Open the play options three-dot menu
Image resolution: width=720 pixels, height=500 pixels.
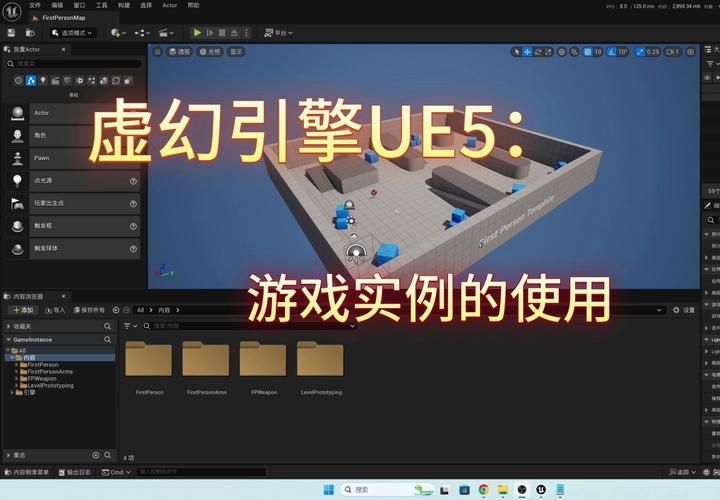(247, 33)
